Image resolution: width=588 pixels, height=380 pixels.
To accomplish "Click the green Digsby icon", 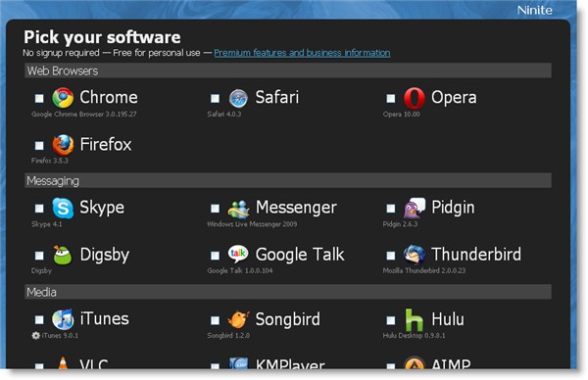I will (x=63, y=256).
